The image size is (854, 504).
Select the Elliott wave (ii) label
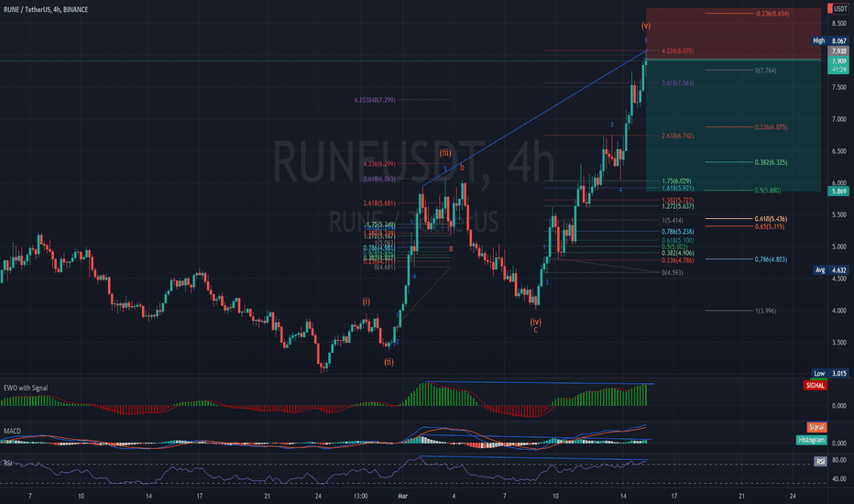click(x=389, y=362)
